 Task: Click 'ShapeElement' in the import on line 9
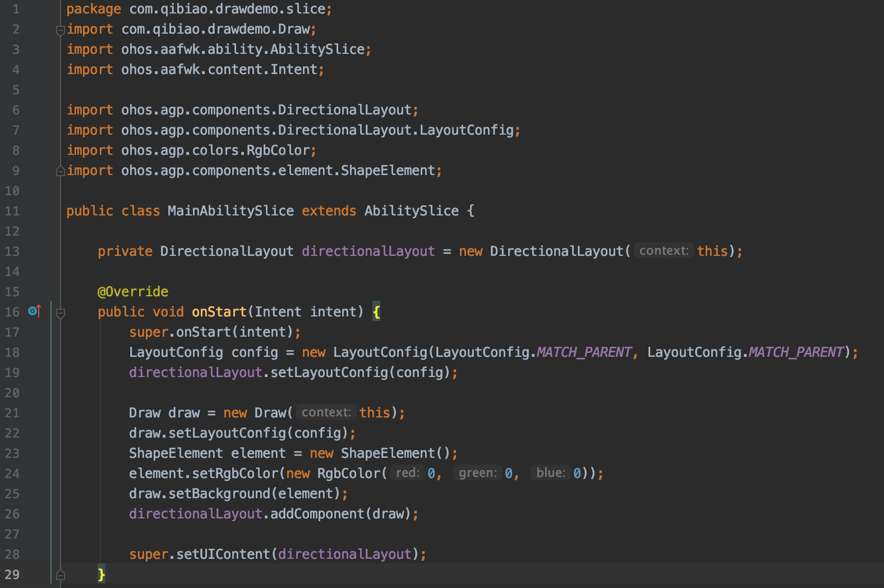(388, 171)
